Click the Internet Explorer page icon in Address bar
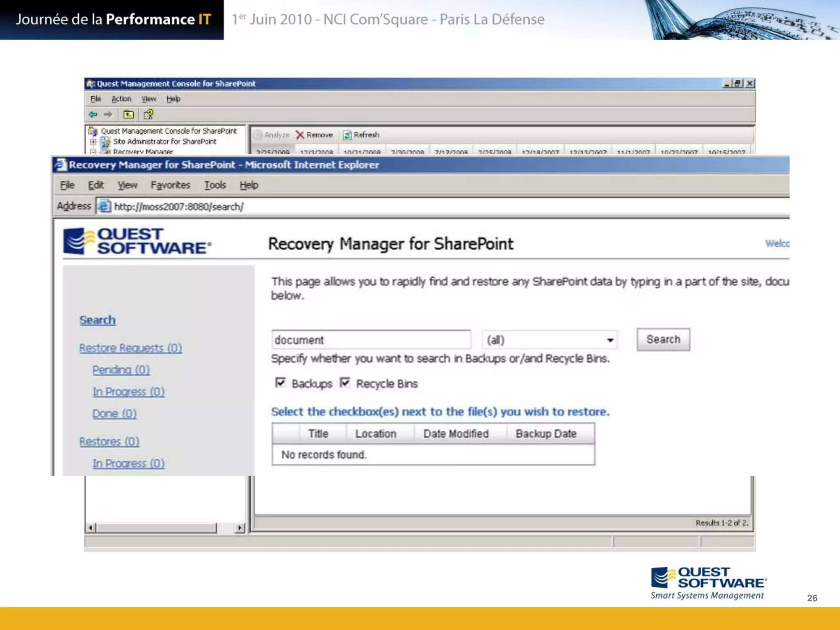This screenshot has width=840, height=630. tap(104, 206)
